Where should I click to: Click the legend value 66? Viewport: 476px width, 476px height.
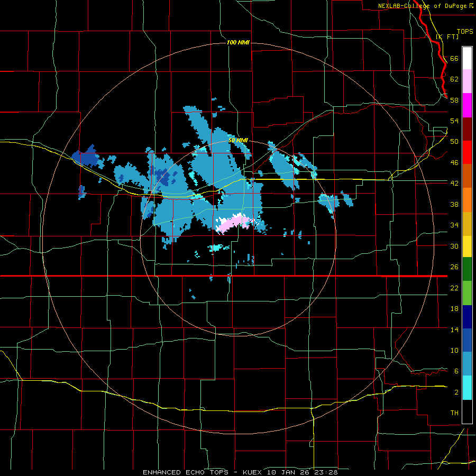454,58
